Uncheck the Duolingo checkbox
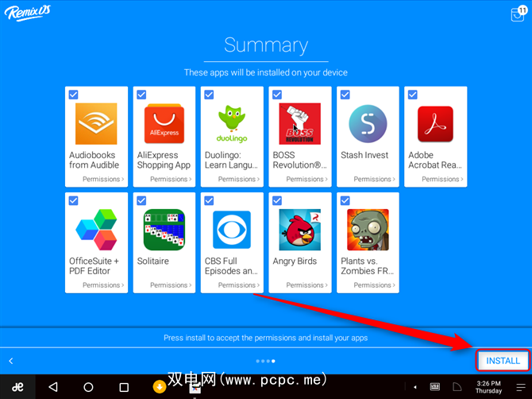 [209, 95]
